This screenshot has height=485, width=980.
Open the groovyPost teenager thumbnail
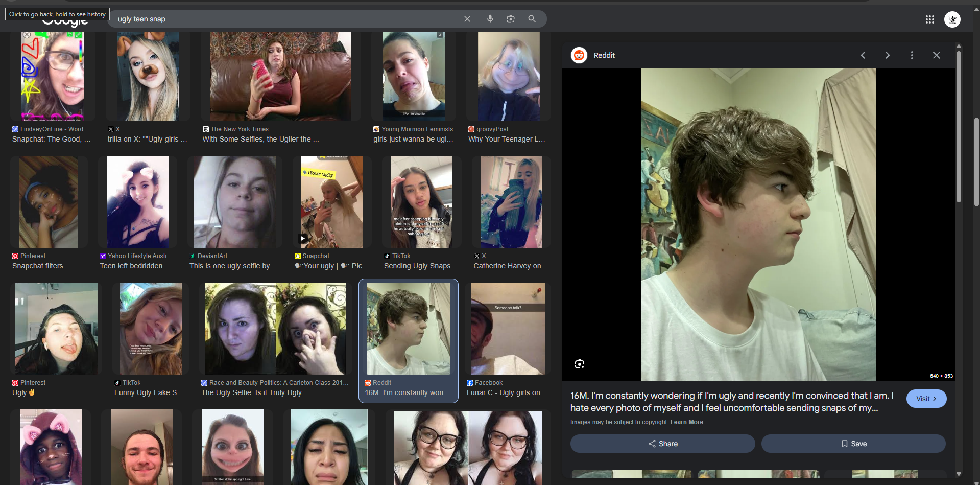point(509,76)
